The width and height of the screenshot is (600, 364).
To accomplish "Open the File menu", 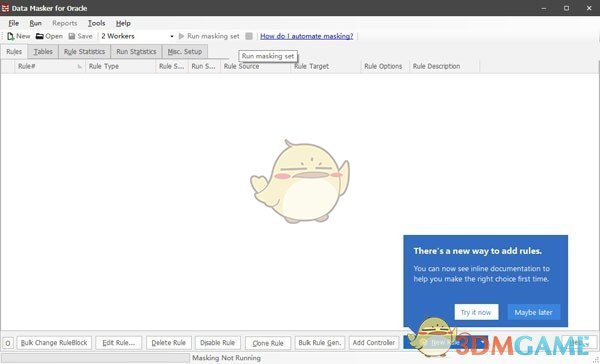I will pyautogui.click(x=13, y=23).
